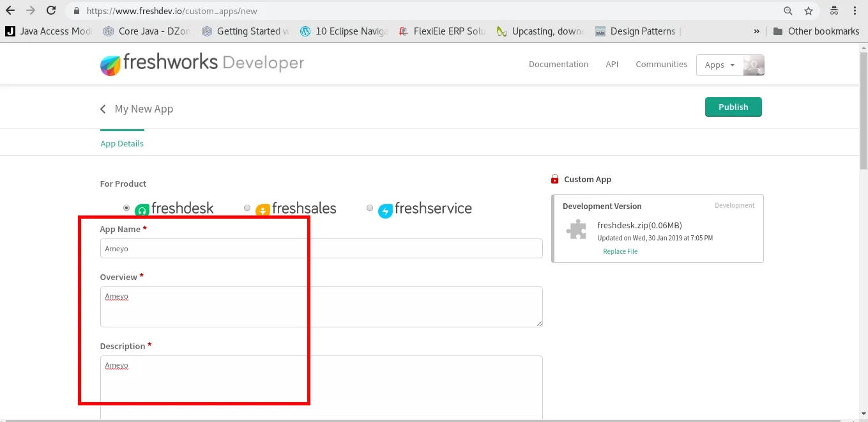The height and width of the screenshot is (422, 868).
Task: Click the incognito icon in browser toolbar
Action: tap(834, 11)
